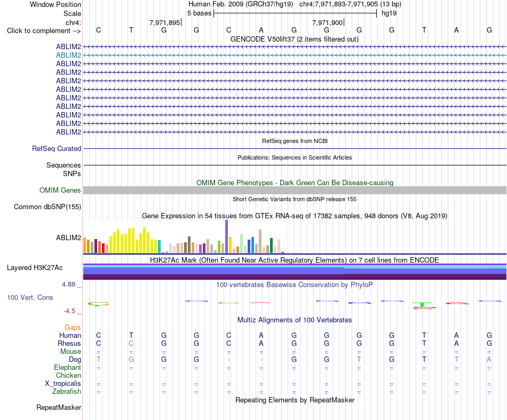Image resolution: width=507 pixels, height=420 pixels.
Task: Click the Scale label in the ruler
Action: (x=72, y=13)
